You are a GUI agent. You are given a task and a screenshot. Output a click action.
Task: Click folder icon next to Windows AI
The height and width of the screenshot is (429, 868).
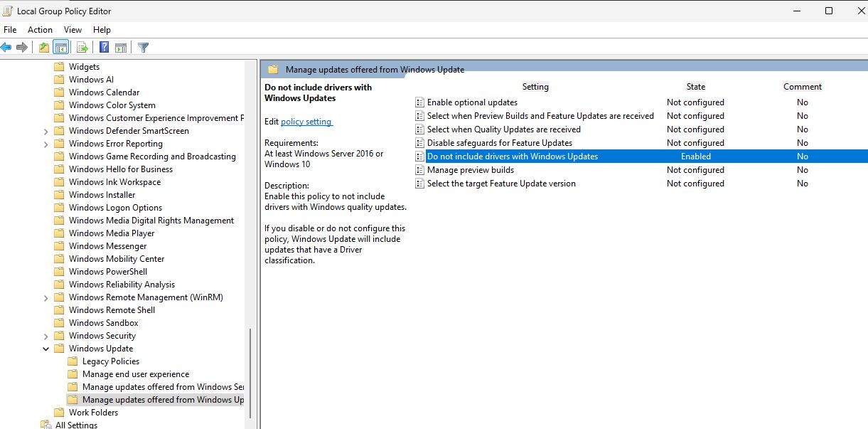click(59, 80)
